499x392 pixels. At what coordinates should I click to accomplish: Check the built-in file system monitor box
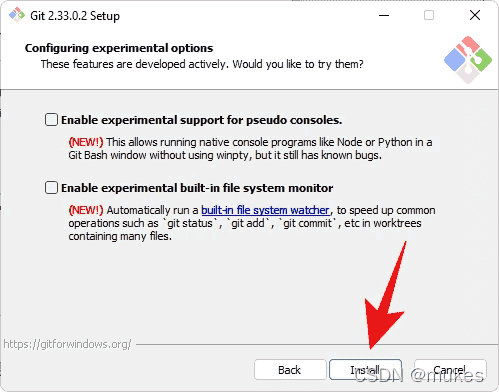(51, 188)
